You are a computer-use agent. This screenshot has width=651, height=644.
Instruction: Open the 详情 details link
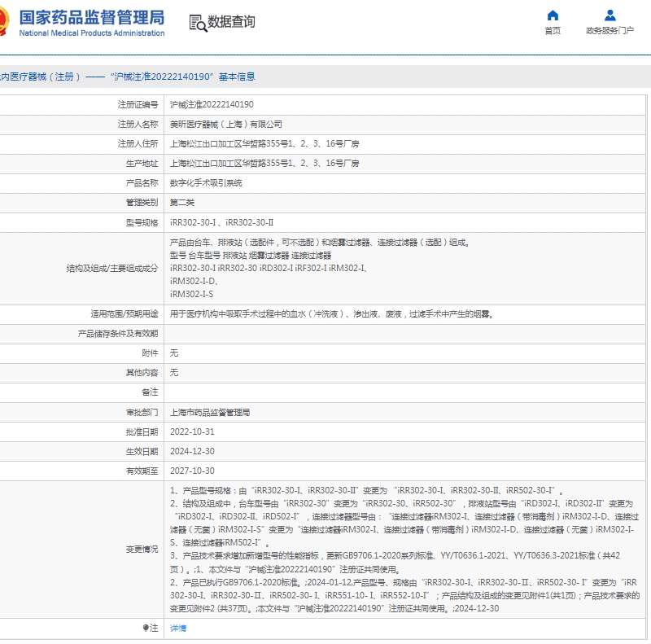click(x=178, y=629)
